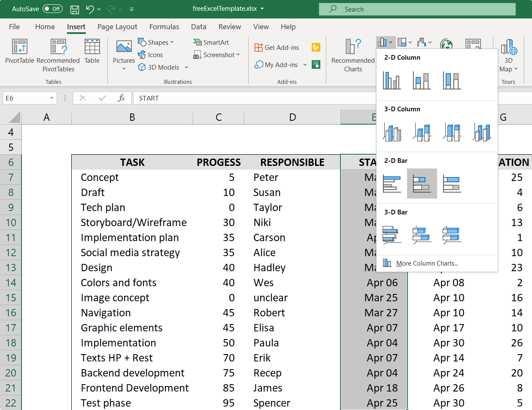Select row 15 by clicking its header
The width and height of the screenshot is (532, 410).
coord(11,297)
